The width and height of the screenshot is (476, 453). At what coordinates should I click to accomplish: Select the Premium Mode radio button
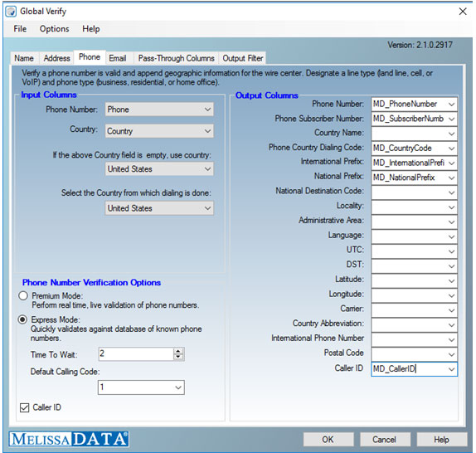(23, 295)
